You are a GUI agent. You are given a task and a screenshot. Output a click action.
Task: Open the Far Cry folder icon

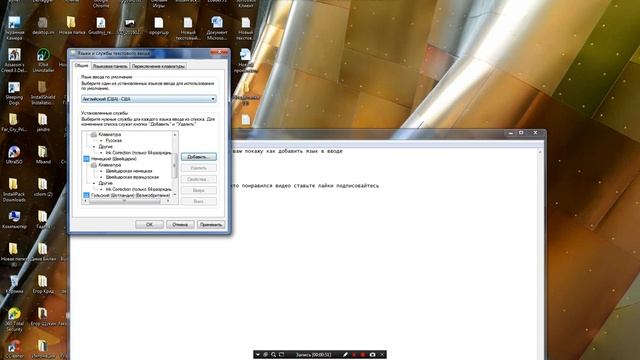click(13, 122)
